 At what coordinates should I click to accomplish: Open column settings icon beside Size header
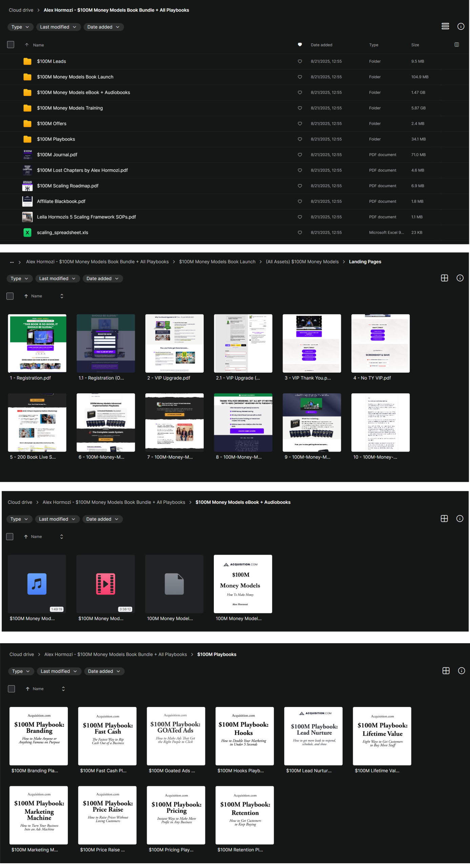coord(456,45)
